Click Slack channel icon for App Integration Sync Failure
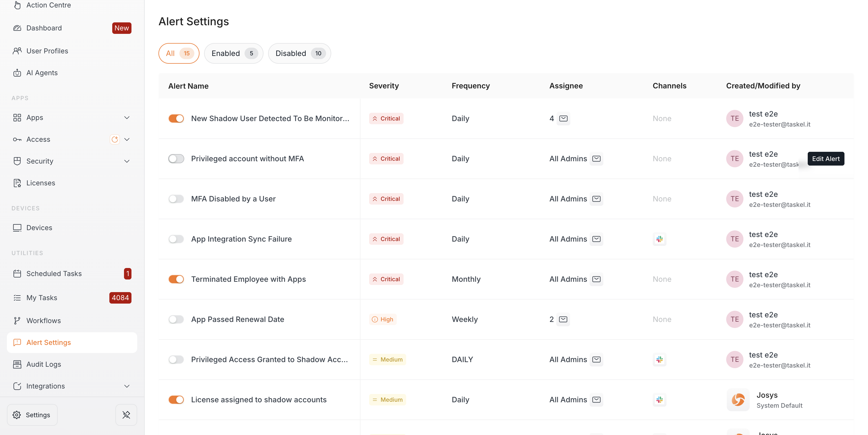 coord(659,239)
